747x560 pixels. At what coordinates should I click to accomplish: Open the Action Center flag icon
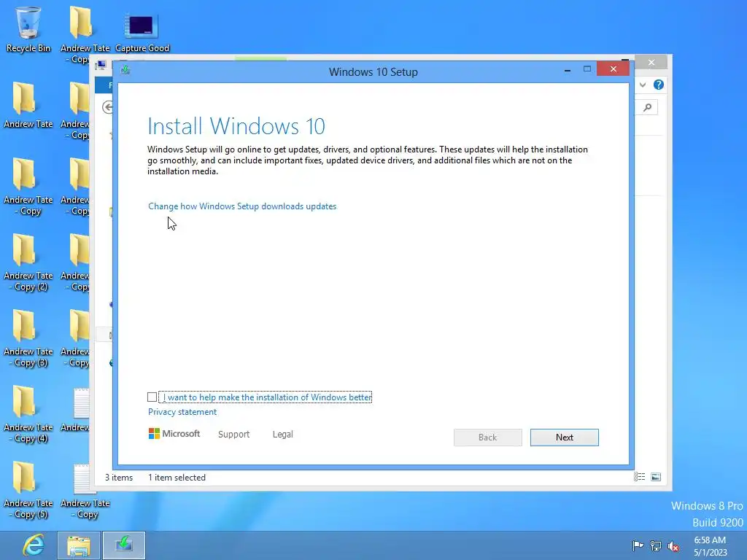click(x=638, y=545)
